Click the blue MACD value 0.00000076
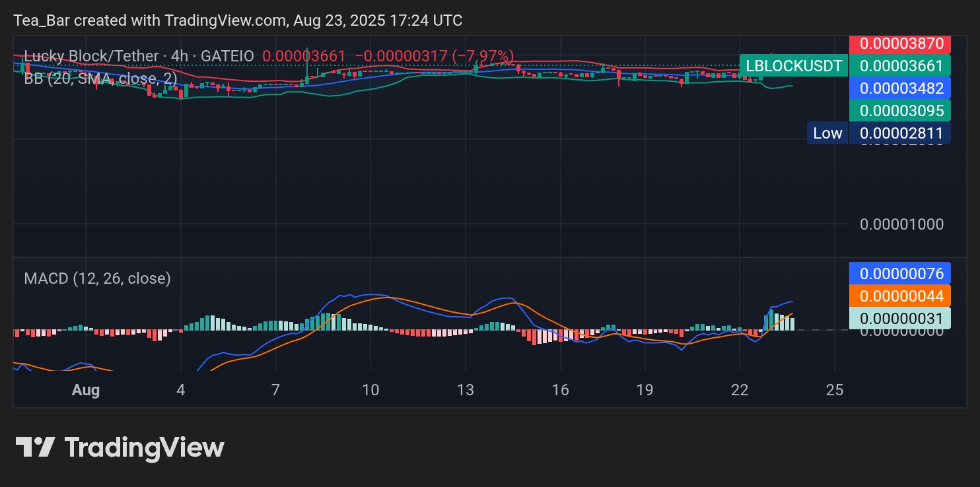This screenshot has height=487, width=980. click(900, 273)
